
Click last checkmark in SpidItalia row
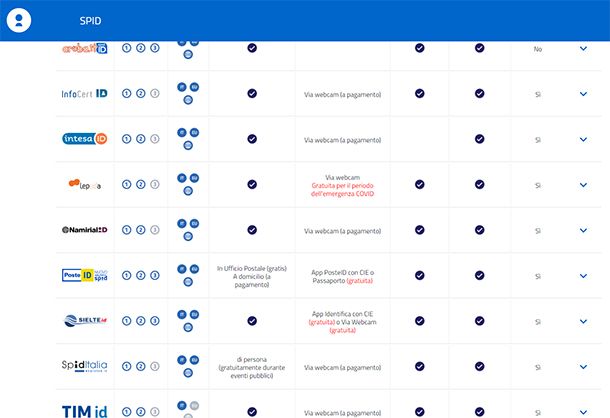pyautogui.click(x=480, y=366)
